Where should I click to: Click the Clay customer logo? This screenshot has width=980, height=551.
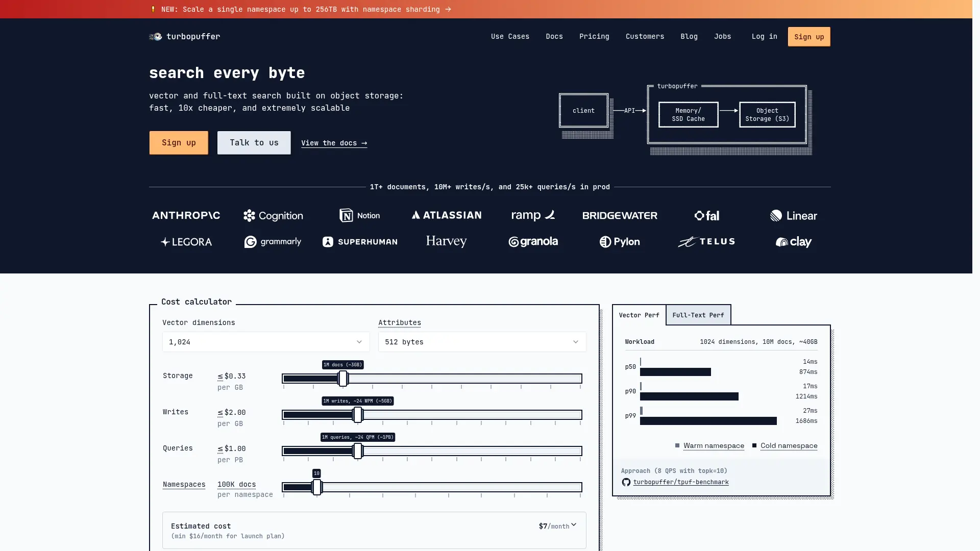tap(794, 242)
